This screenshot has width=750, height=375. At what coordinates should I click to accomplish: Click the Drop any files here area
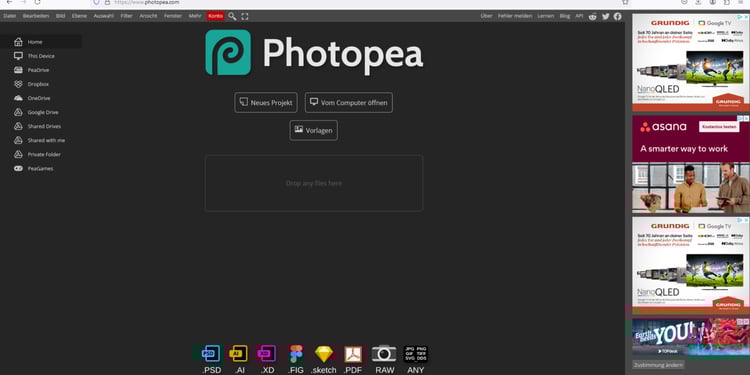click(314, 183)
